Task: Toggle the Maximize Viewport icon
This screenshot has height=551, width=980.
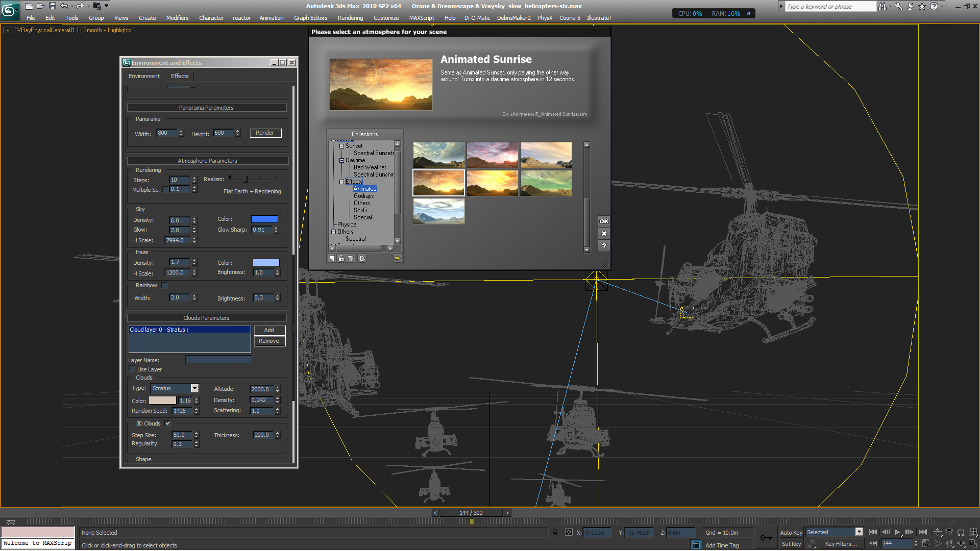Action: (x=973, y=544)
